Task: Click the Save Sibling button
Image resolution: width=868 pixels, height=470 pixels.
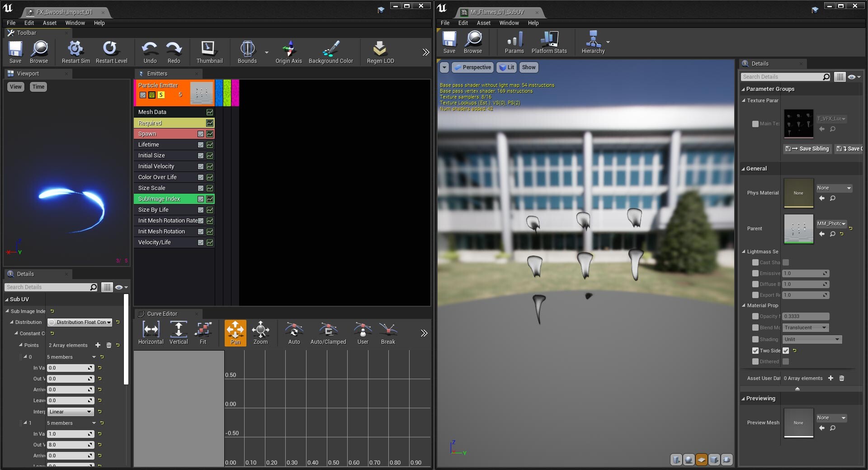Action: point(807,149)
